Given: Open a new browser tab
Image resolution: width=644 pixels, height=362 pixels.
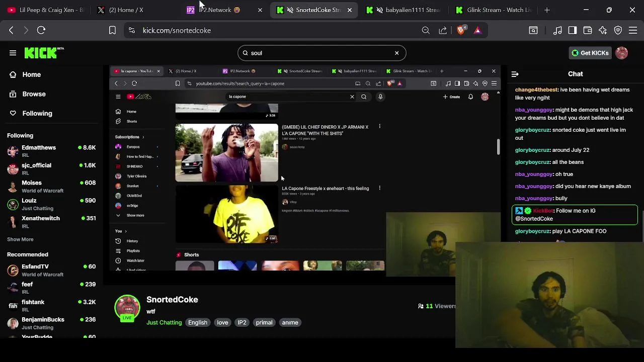Looking at the screenshot, I should coord(547,10).
